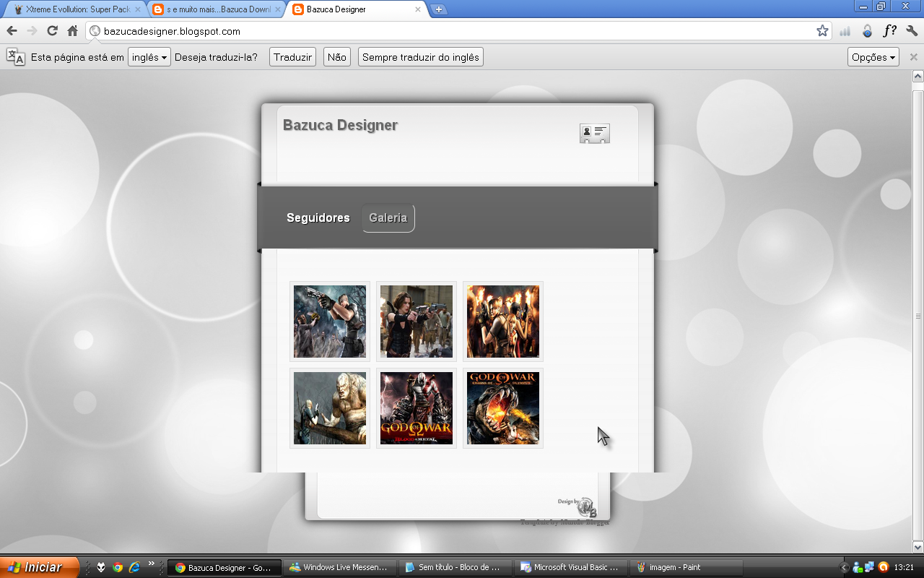Image resolution: width=924 pixels, height=578 pixels.
Task: Close the Bazuca Designer tab
Action: coord(418,9)
